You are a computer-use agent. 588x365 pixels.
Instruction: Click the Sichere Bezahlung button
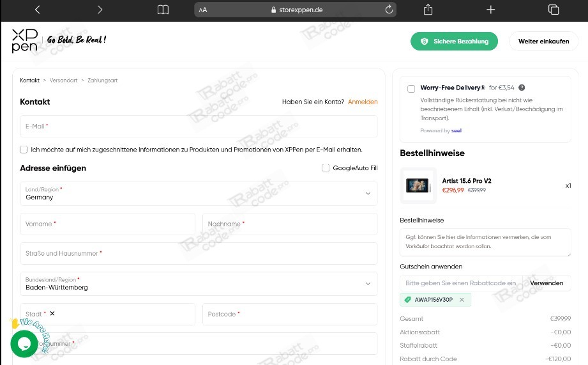[454, 42]
